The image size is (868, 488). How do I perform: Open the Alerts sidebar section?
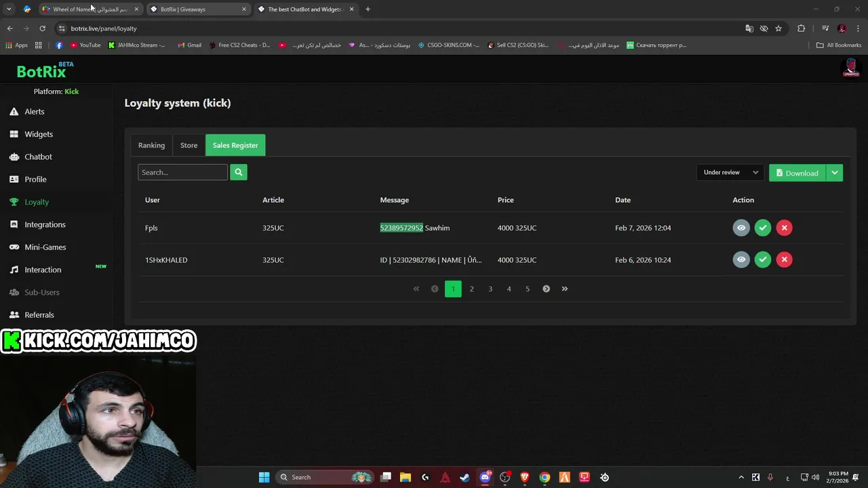tap(35, 112)
